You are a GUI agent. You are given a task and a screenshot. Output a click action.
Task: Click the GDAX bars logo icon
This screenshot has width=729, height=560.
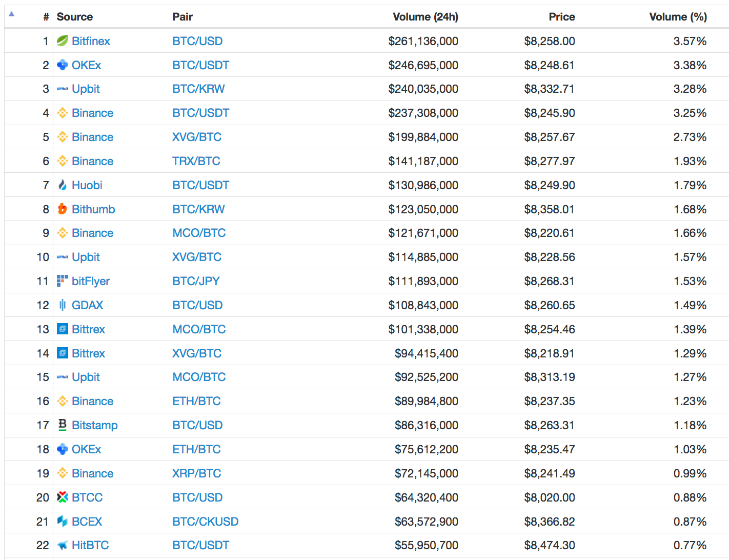63,305
